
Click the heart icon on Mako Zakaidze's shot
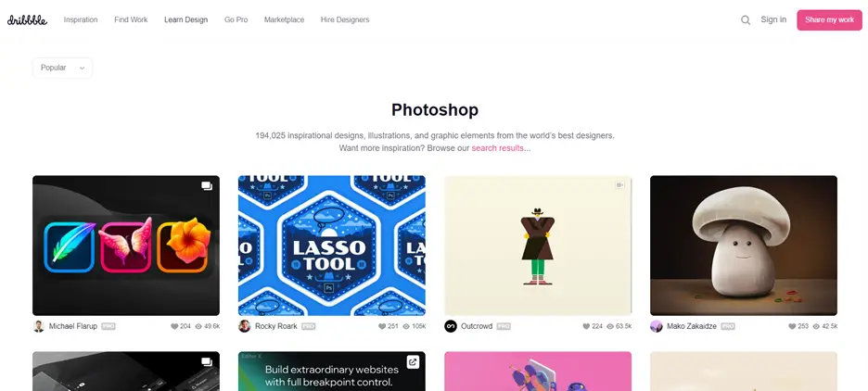[792, 326]
